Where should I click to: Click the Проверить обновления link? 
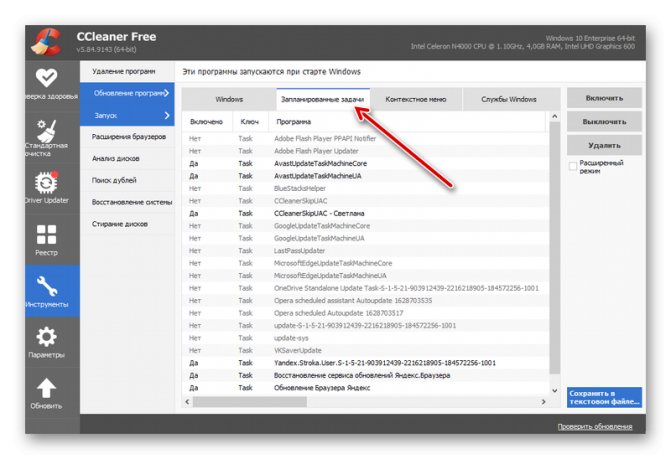coord(594,426)
